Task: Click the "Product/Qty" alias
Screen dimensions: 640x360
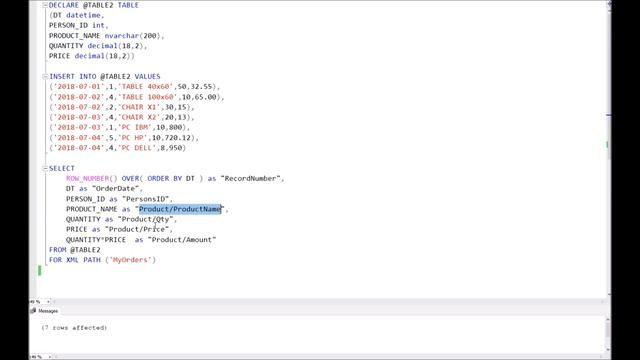Action: point(147,219)
